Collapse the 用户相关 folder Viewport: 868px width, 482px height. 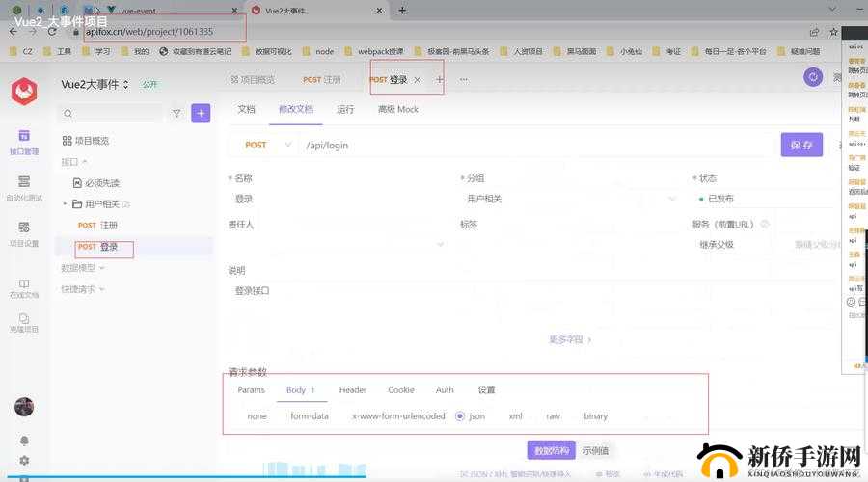pyautogui.click(x=65, y=204)
